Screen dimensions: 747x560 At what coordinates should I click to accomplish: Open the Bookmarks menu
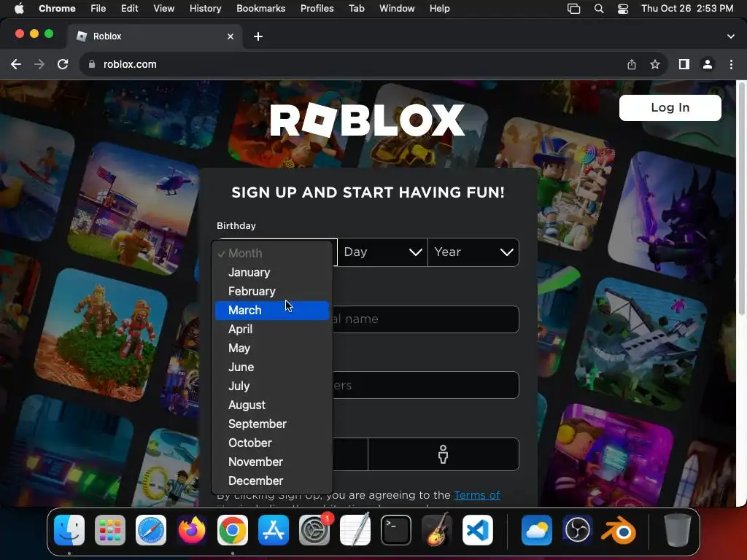pyautogui.click(x=260, y=9)
